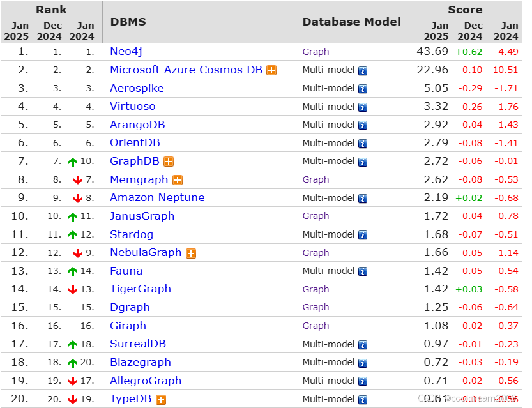Image resolution: width=532 pixels, height=408 pixels.
Task: Open the Multi-model info icon in AllegroGraph row
Action: [363, 381]
